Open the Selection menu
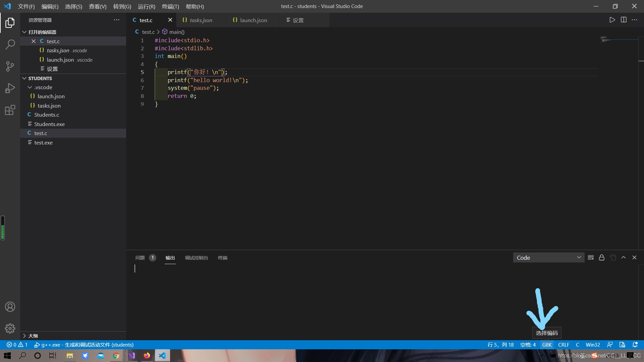This screenshot has width=644, height=362. 73,6
